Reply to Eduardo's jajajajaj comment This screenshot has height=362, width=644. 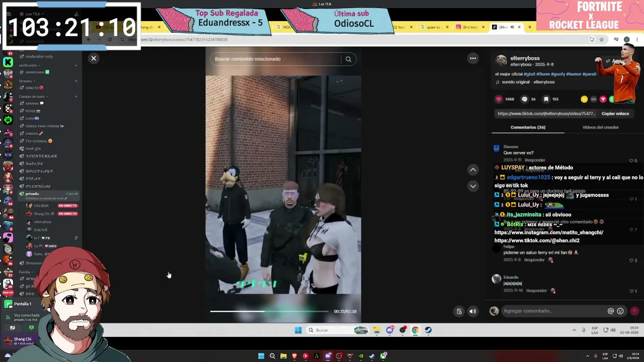pos(536,291)
